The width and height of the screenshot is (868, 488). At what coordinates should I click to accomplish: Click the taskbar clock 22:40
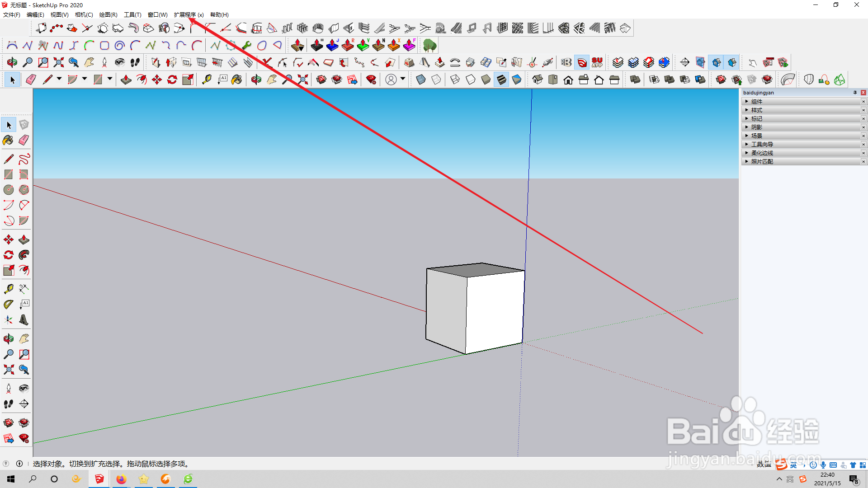point(827,475)
